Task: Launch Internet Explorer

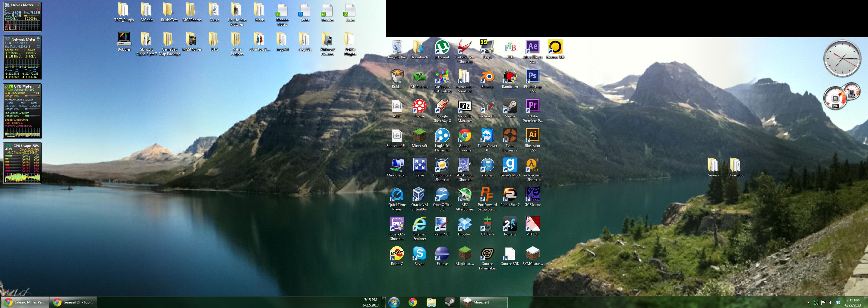Action: click(419, 229)
